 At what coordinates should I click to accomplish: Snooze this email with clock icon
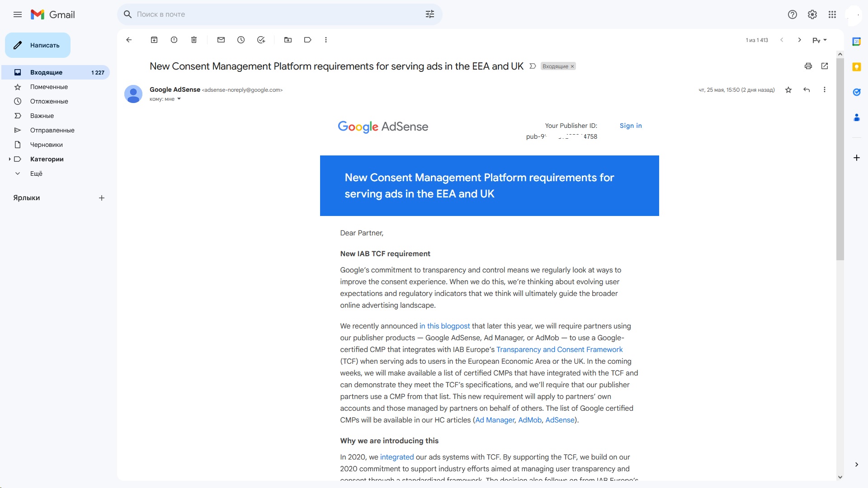click(241, 40)
